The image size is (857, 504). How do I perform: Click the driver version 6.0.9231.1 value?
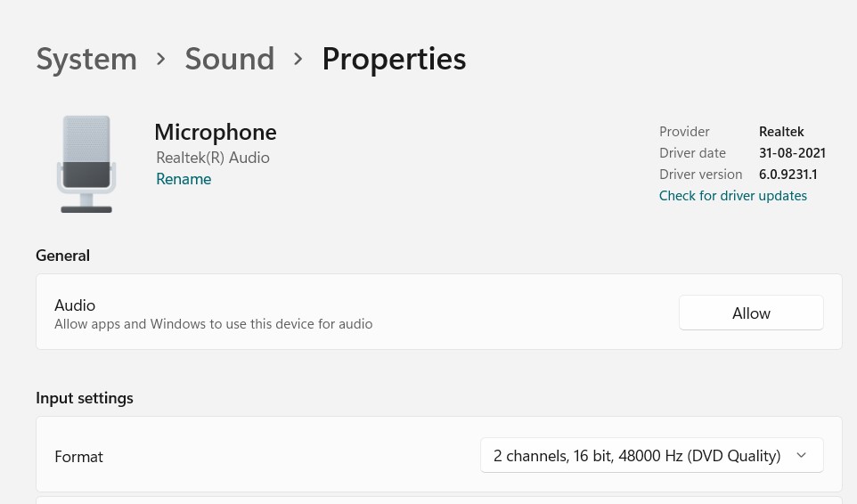(x=788, y=175)
